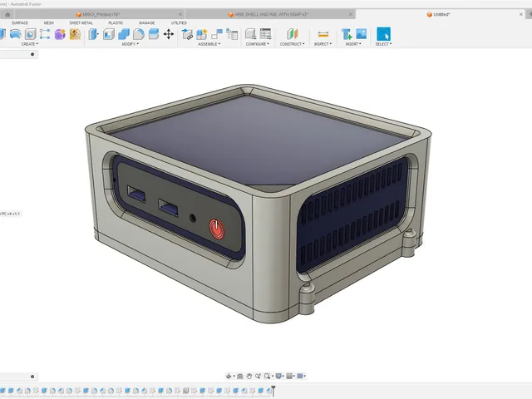532x399 pixels.
Task: Click the New Component icon
Action: point(202,34)
